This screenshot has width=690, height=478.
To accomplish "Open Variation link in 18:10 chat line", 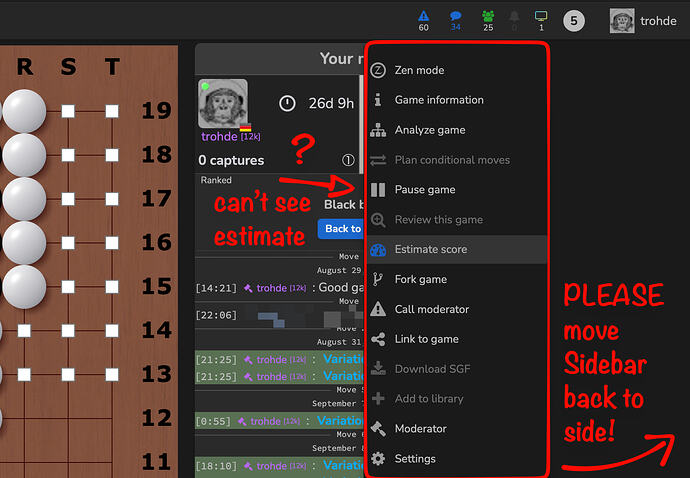I will point(343,465).
